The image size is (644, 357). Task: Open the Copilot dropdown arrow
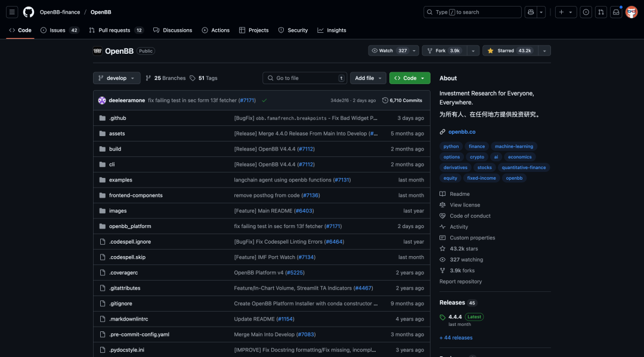tap(541, 12)
